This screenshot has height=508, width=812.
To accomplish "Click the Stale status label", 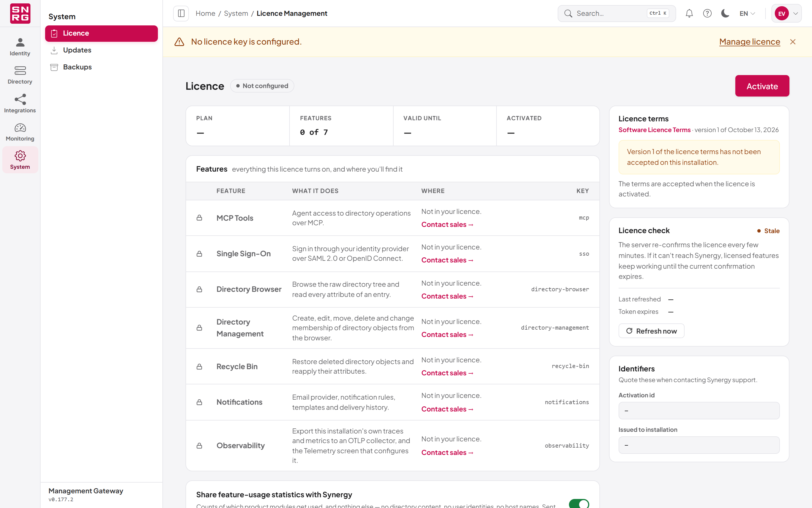I will [768, 231].
